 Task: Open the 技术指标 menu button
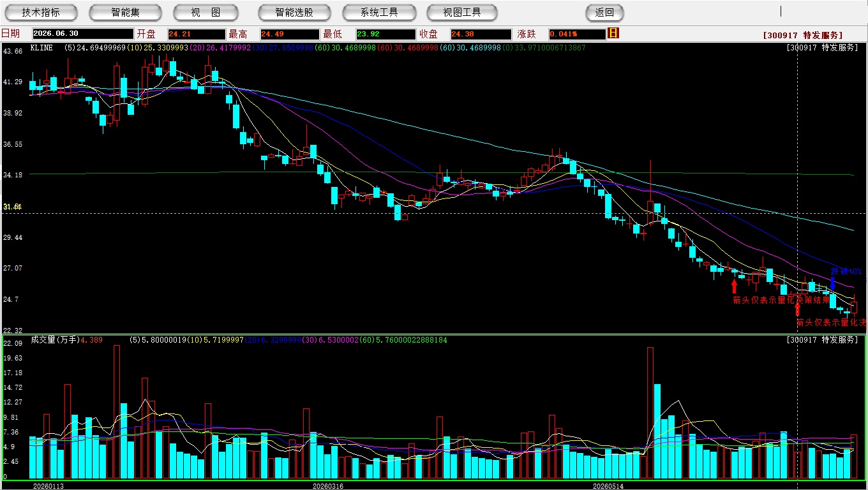(41, 12)
